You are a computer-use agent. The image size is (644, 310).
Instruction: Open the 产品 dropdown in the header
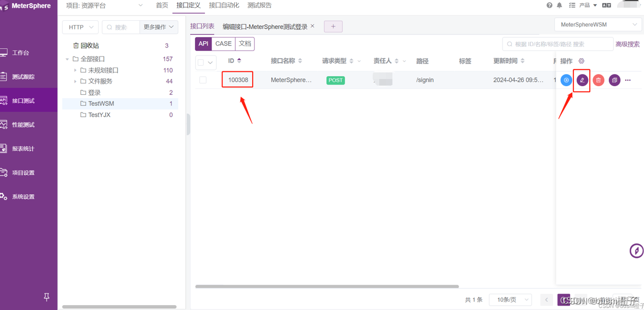coord(588,5)
